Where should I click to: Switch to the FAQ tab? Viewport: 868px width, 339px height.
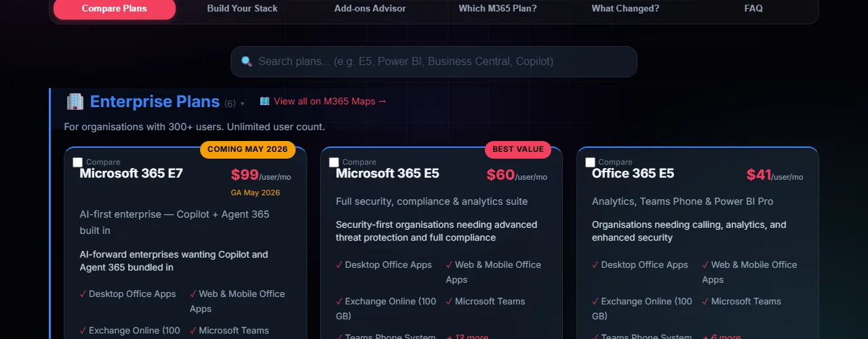753,9
